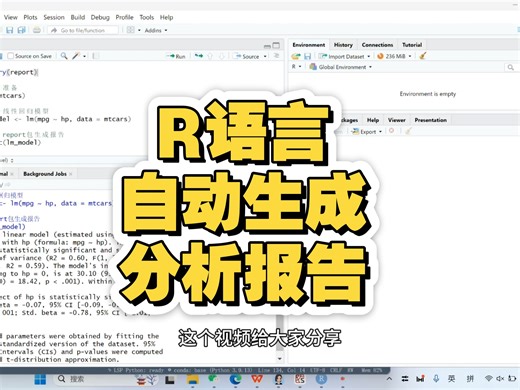The width and height of the screenshot is (520, 390).
Task: Close the Background Jobs tab
Action: pyautogui.click(x=71, y=174)
